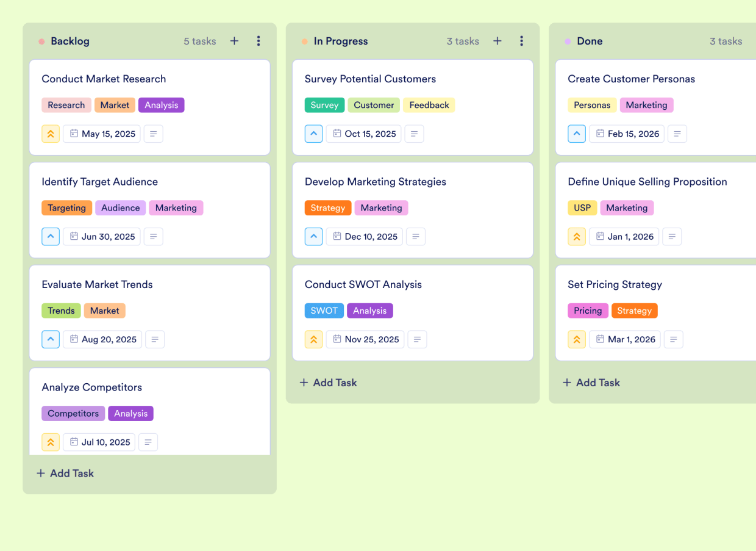
Task: Click the plus icon on the Backlog column
Action: point(234,41)
